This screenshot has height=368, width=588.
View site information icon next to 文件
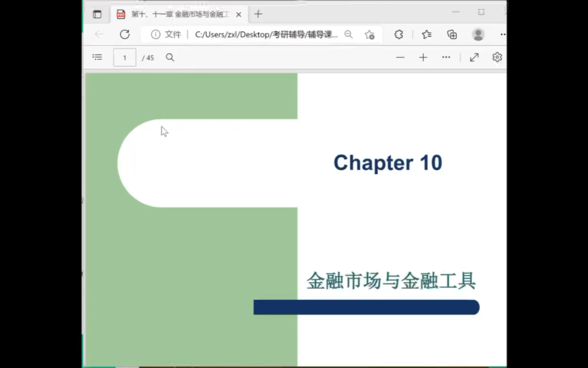pyautogui.click(x=155, y=34)
